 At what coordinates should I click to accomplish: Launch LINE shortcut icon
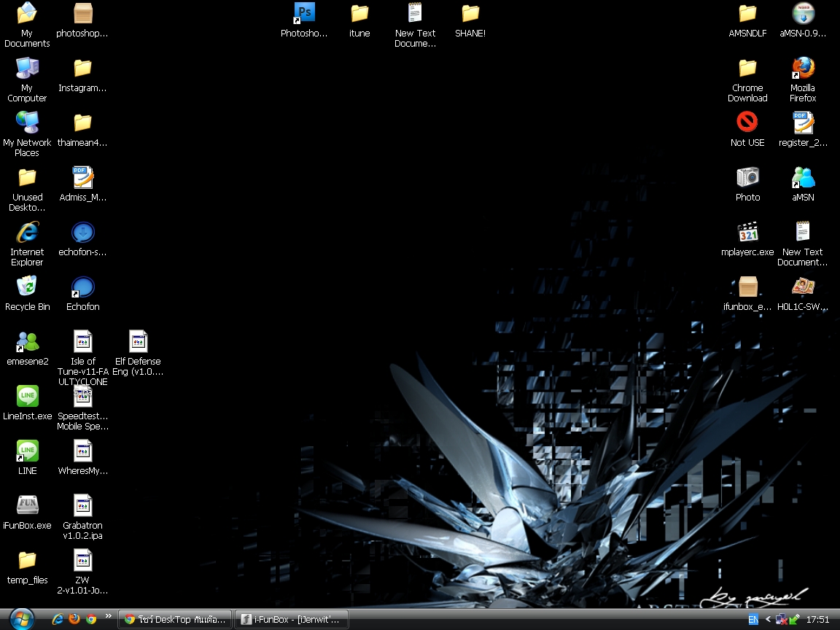click(27, 451)
